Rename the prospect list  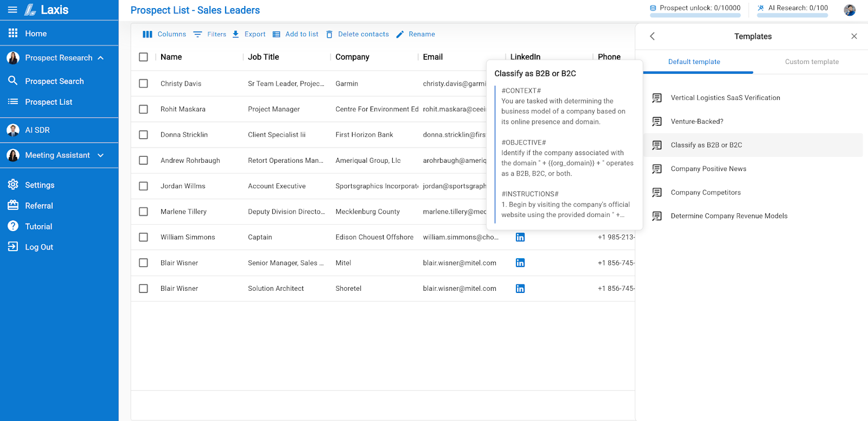tap(416, 34)
